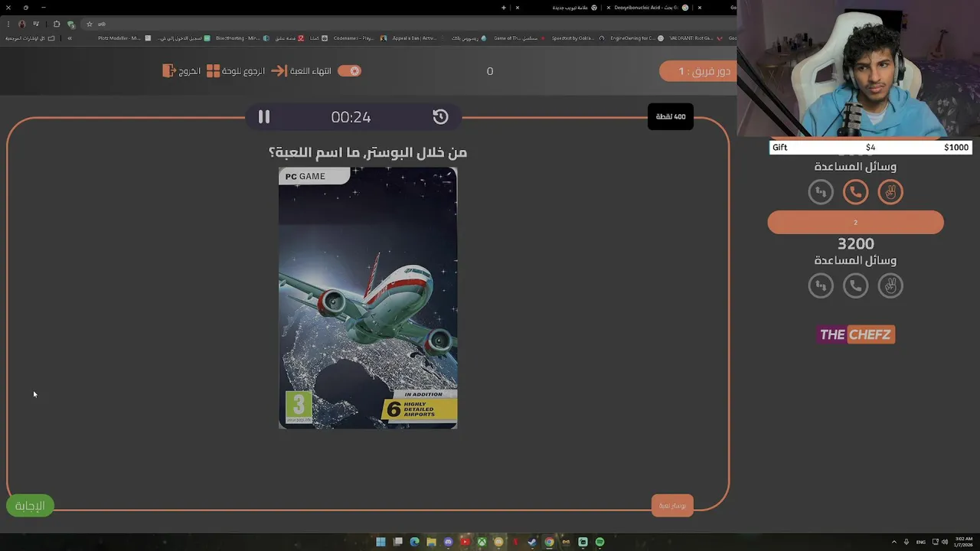Click the بوستر لعبة category tag

[672, 505]
